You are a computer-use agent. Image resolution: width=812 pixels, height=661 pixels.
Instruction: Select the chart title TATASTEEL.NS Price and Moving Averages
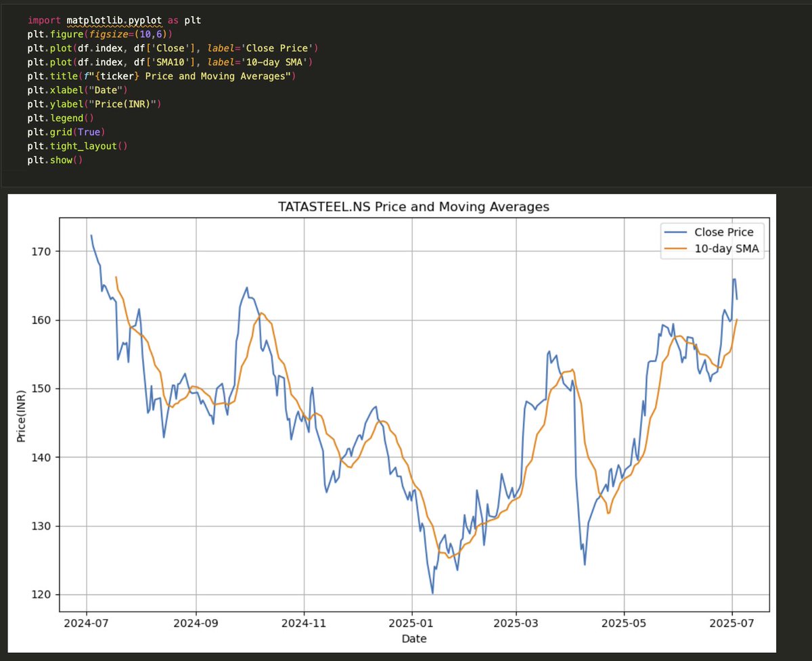413,206
